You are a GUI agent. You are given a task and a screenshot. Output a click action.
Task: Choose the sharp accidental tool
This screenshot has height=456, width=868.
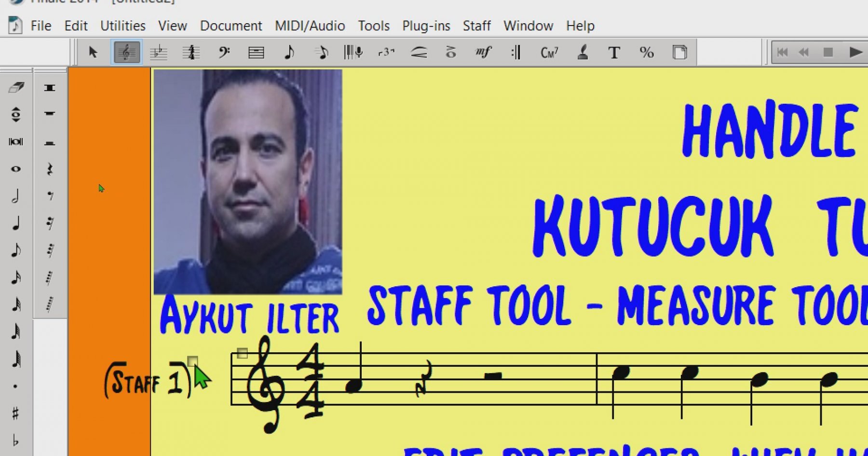[x=16, y=413]
